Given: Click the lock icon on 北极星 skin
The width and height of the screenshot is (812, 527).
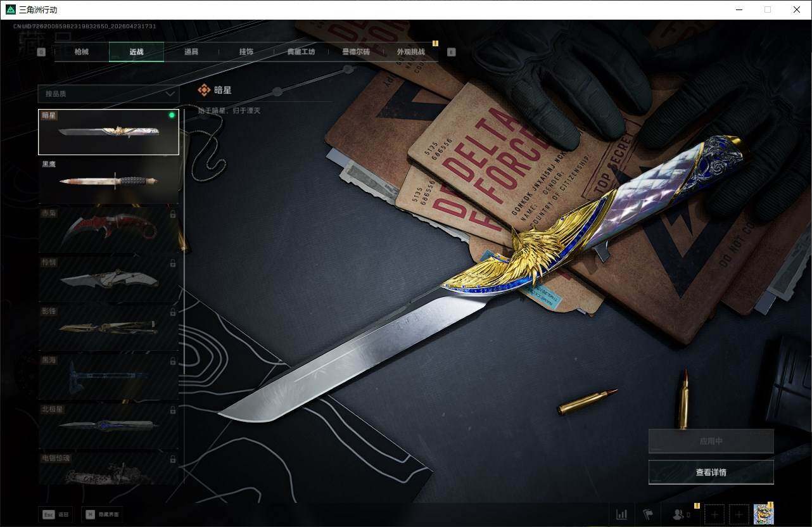Looking at the screenshot, I should [173, 410].
